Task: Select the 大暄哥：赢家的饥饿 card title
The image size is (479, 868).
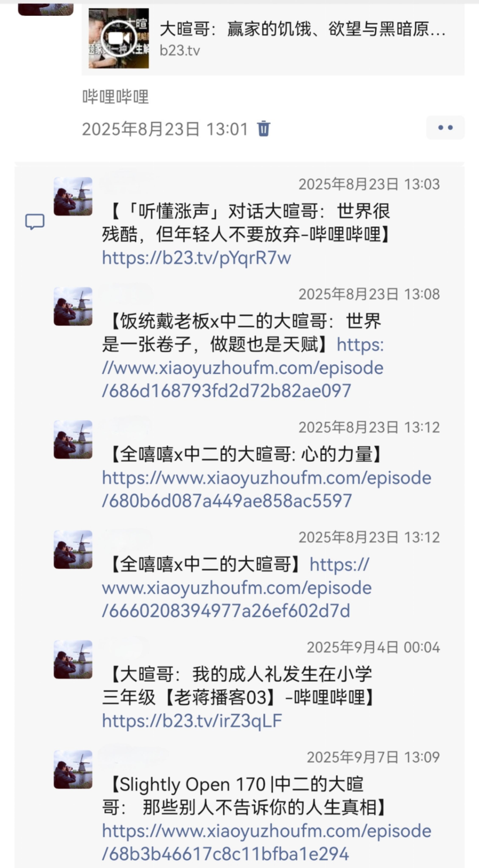Action: pos(303,29)
